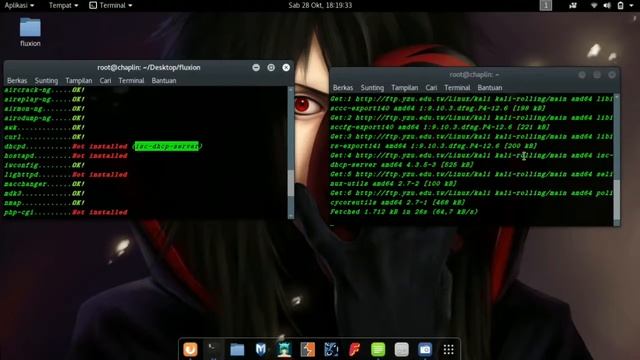The width and height of the screenshot is (640, 360).
Task: Click the battery icon in top bar
Action: click(x=620, y=5)
